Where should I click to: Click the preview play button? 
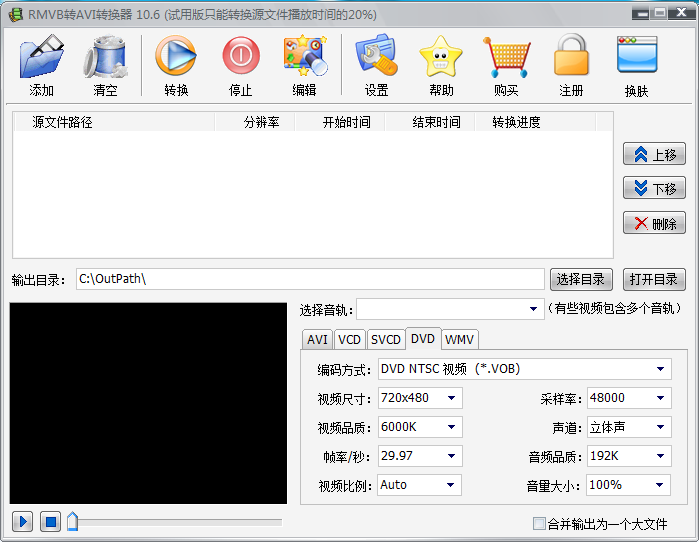click(x=23, y=521)
